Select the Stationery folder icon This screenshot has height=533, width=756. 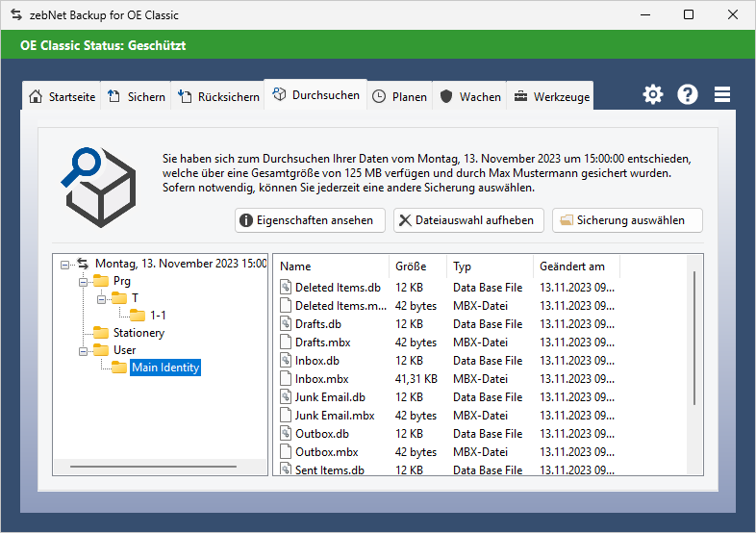point(101,333)
